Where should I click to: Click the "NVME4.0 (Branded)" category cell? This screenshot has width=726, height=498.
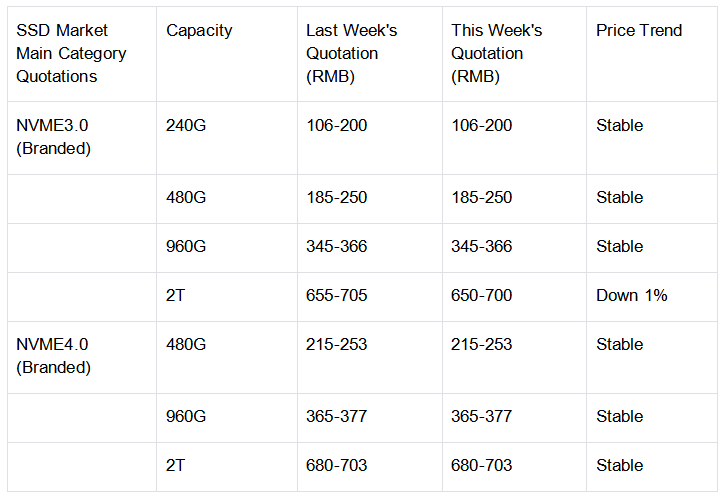click(54, 356)
